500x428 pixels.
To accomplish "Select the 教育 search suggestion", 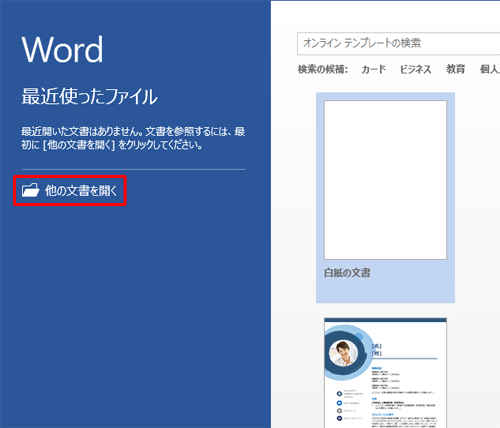I will [455, 69].
